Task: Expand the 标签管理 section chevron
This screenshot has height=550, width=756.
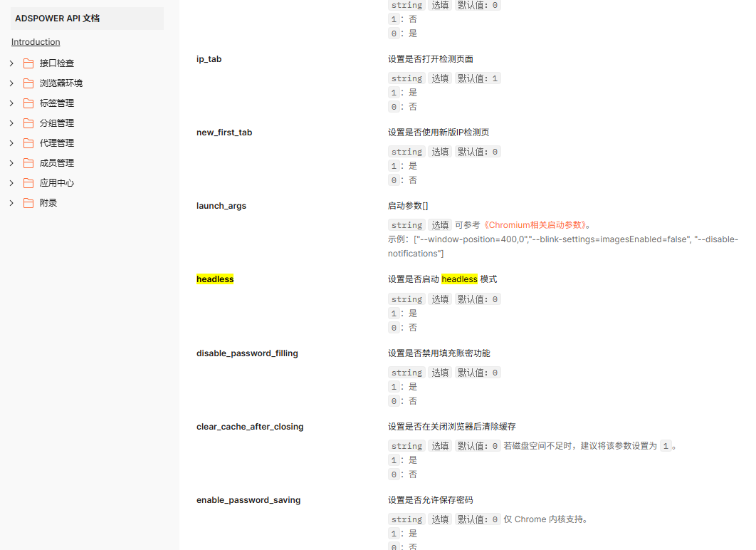Action: click(11, 103)
